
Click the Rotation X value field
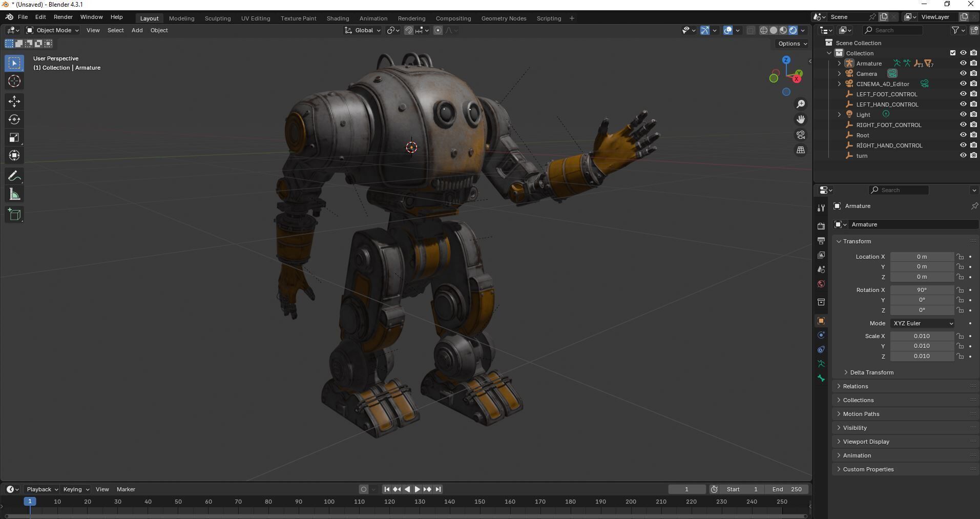point(922,290)
